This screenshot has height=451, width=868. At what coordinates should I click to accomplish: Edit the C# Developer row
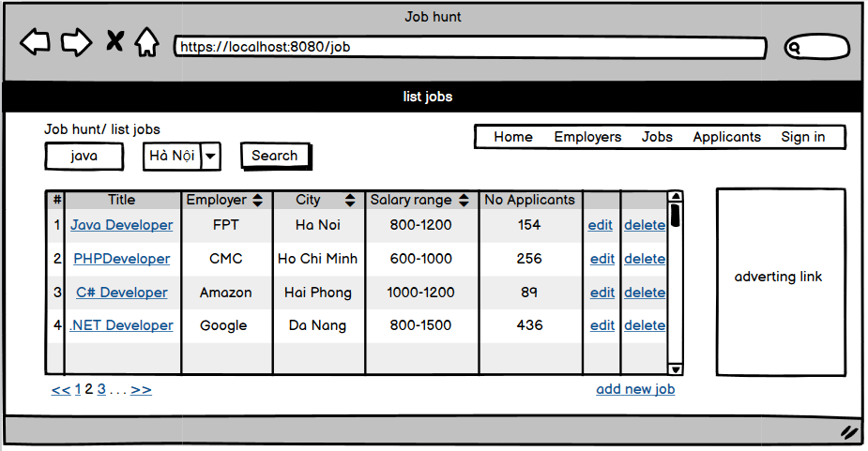pyautogui.click(x=602, y=293)
